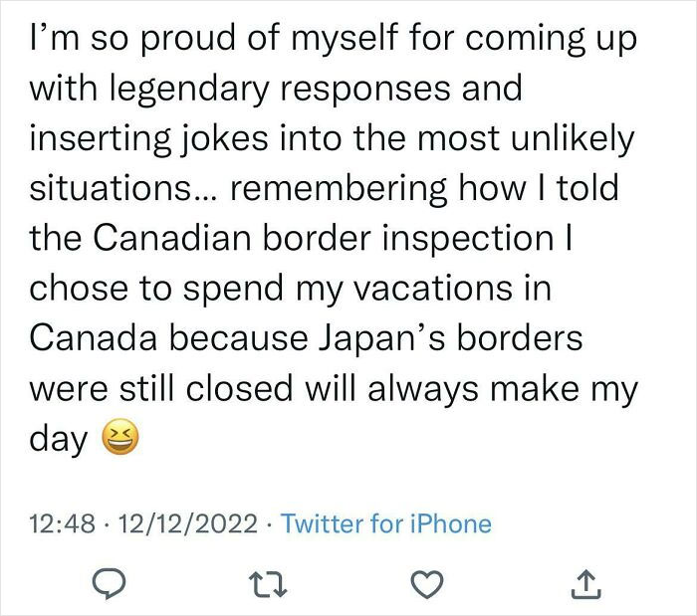Click "I'm" at the start of the tweet
697x616 pixels.
[51, 41]
